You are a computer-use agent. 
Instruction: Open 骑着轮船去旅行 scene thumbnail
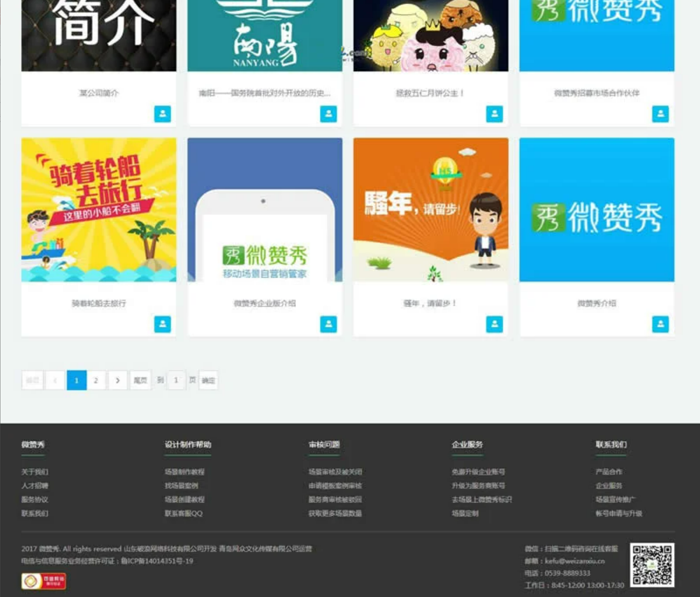(x=99, y=210)
